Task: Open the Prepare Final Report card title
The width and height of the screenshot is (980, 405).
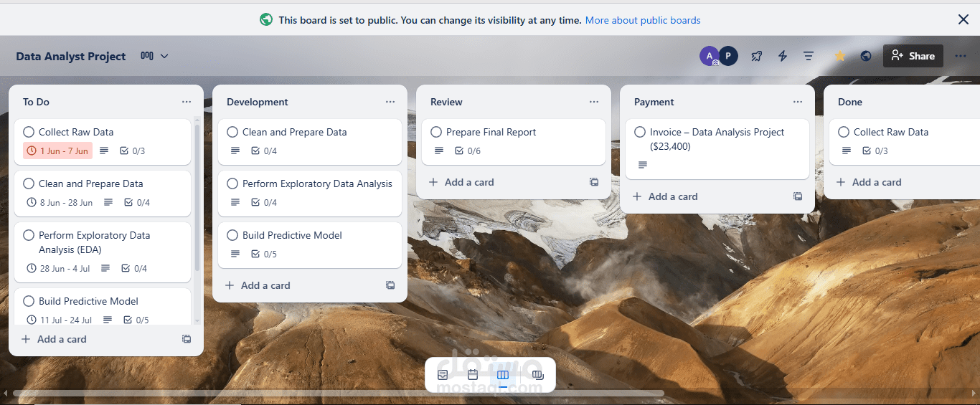Action: click(x=491, y=132)
